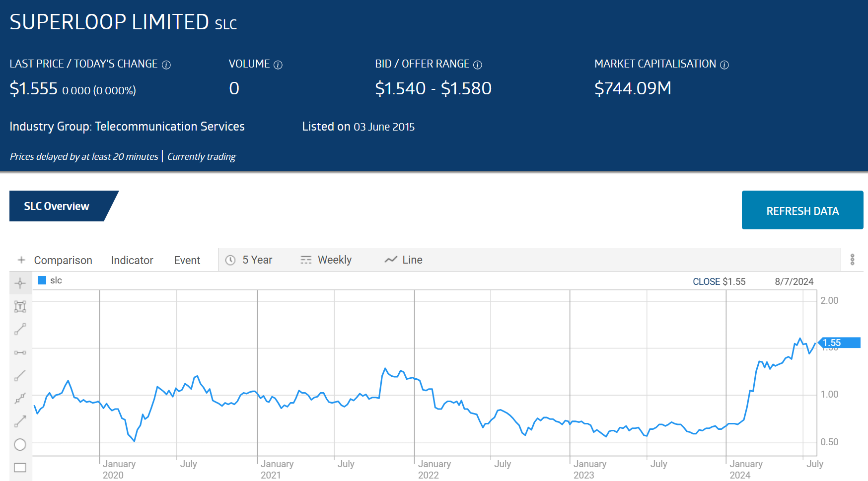Click the interval icon beside Weekly
This screenshot has height=481, width=868.
[x=306, y=260]
